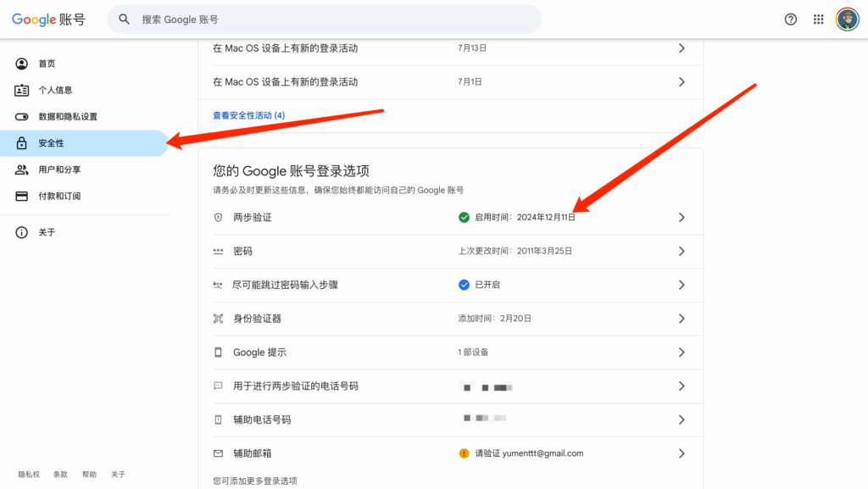The image size is (868, 489).
Task: Click 在 Mac OS 设备上有新的登录活动 7月13日 text
Action: [285, 48]
